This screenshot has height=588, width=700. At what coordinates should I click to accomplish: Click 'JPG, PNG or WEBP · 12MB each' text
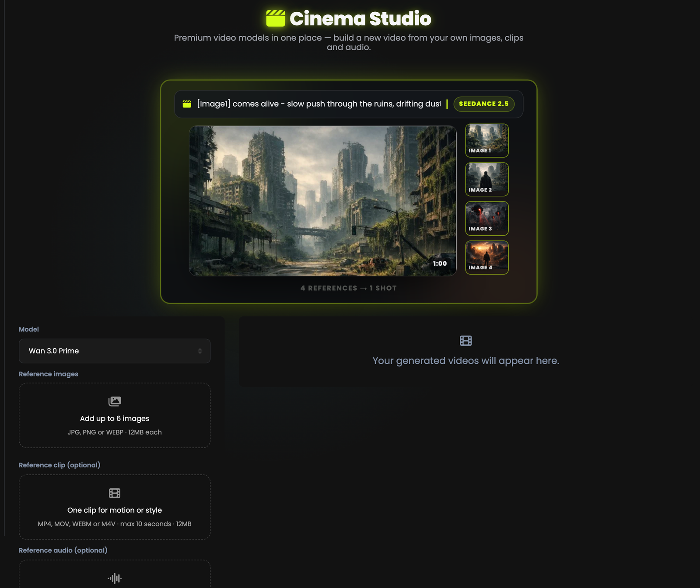(x=115, y=432)
